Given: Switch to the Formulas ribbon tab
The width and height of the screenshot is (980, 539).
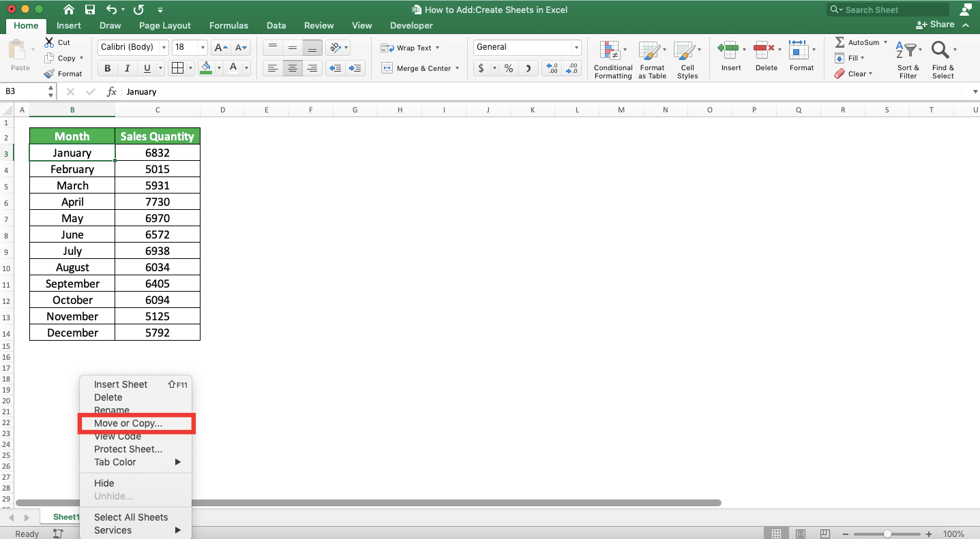Looking at the screenshot, I should [228, 25].
